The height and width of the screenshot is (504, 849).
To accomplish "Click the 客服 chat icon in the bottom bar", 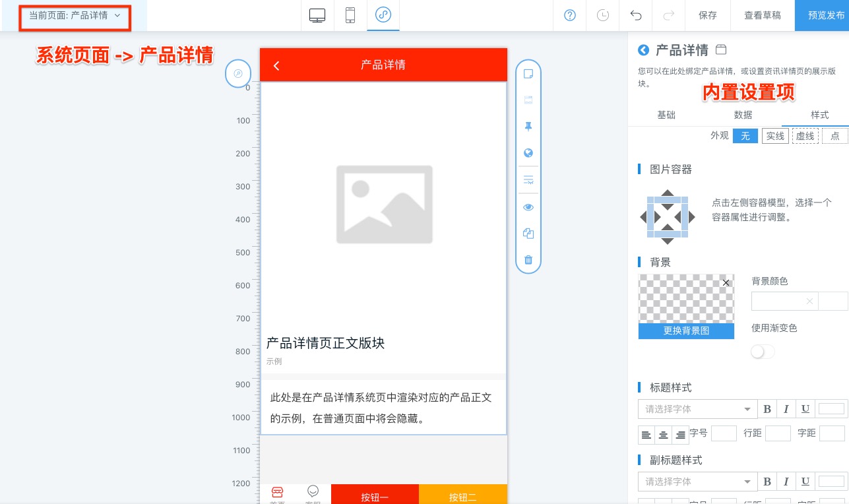I will point(313,493).
